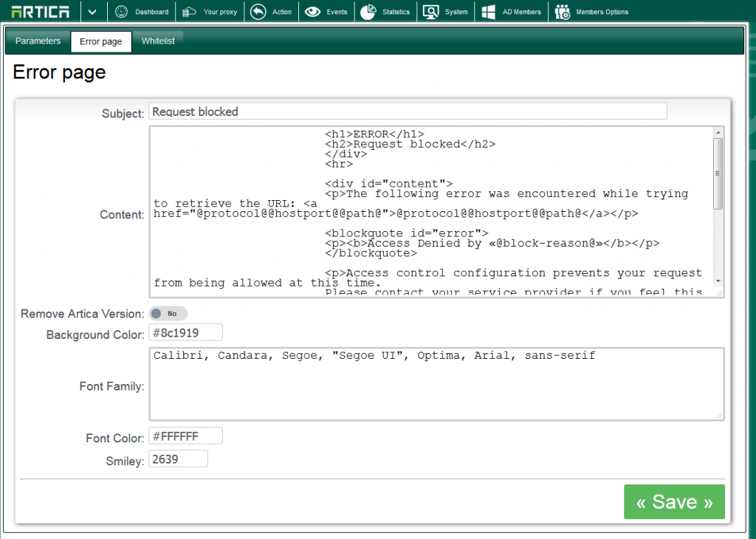
Task: Switch to the Parameters tab
Action: 38,41
